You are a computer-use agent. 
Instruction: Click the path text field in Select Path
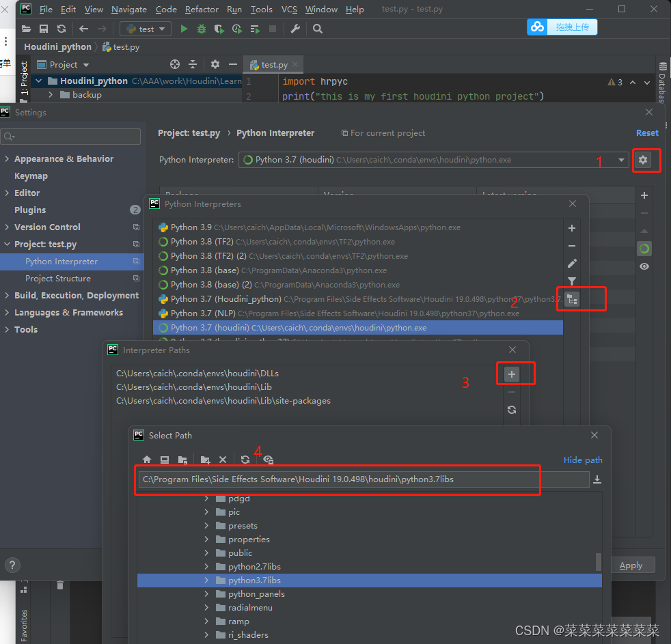pyautogui.click(x=364, y=479)
